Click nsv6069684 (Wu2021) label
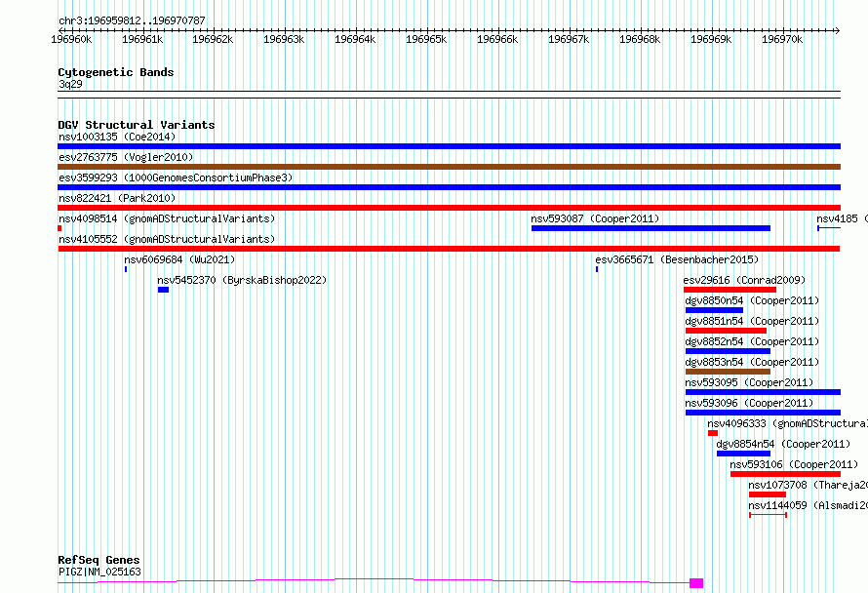The image size is (868, 593). coord(179,259)
